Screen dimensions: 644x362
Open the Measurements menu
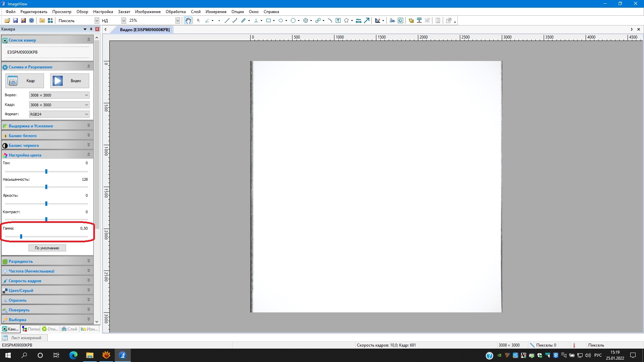coord(216,12)
